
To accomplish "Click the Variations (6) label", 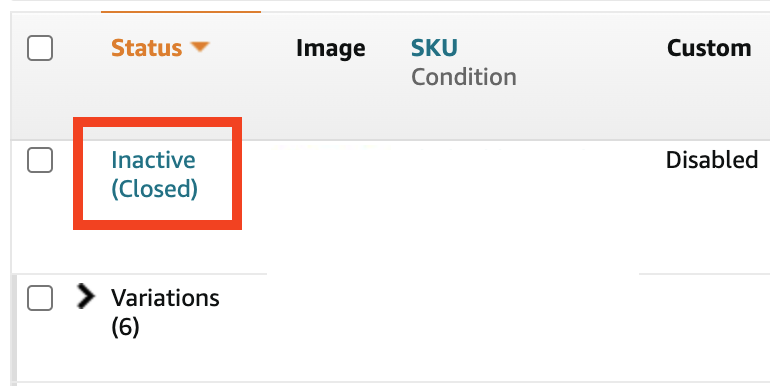I will 165,312.
